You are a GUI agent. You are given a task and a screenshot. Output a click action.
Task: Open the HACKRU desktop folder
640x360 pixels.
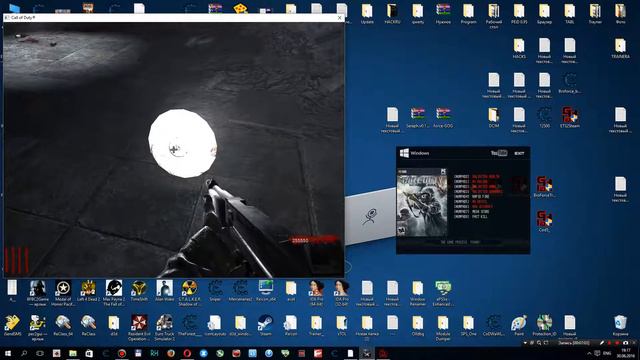click(392, 13)
